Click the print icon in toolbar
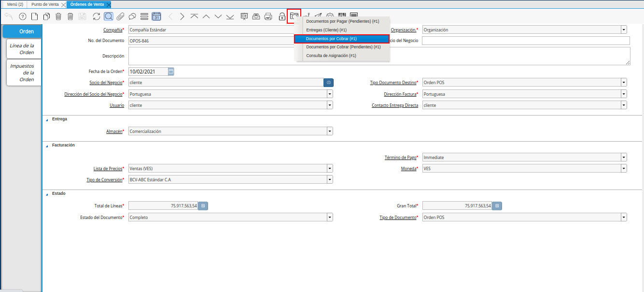 click(x=268, y=16)
